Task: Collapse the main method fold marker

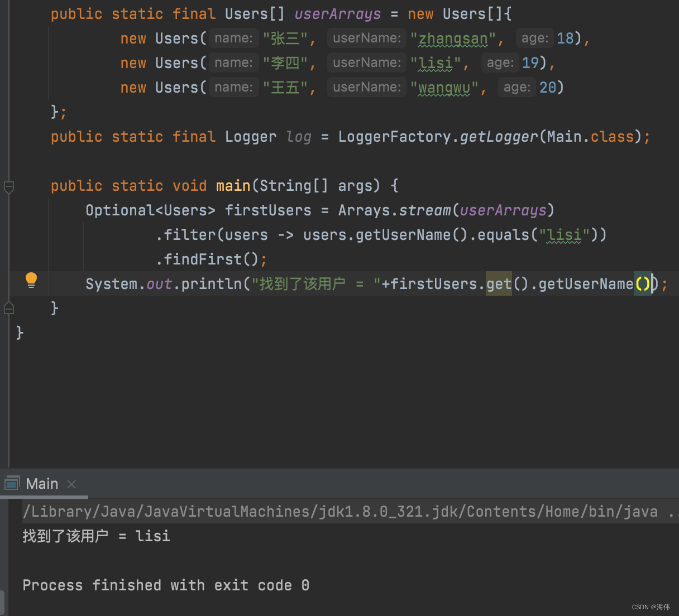Action: [x=9, y=187]
